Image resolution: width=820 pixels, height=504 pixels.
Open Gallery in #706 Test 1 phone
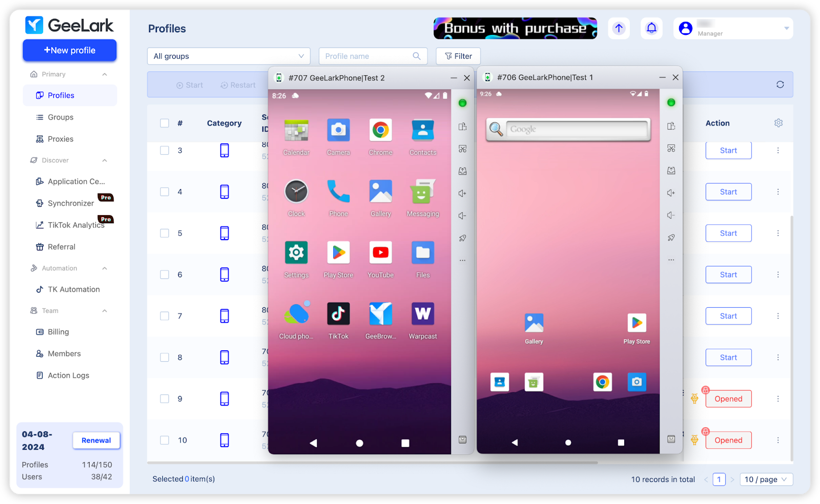[x=534, y=323]
